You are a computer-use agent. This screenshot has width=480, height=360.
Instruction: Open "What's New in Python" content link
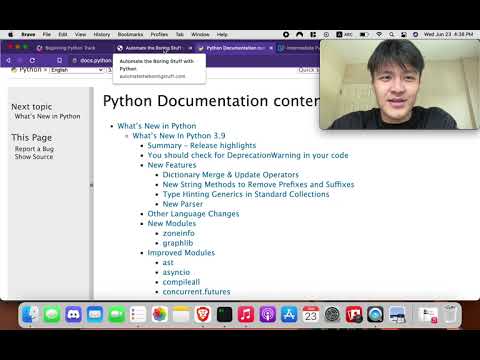tap(157, 126)
